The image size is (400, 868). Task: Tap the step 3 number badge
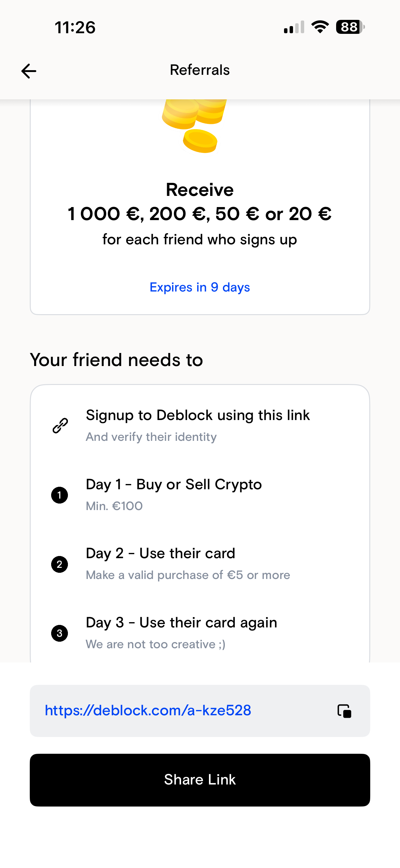(x=60, y=634)
